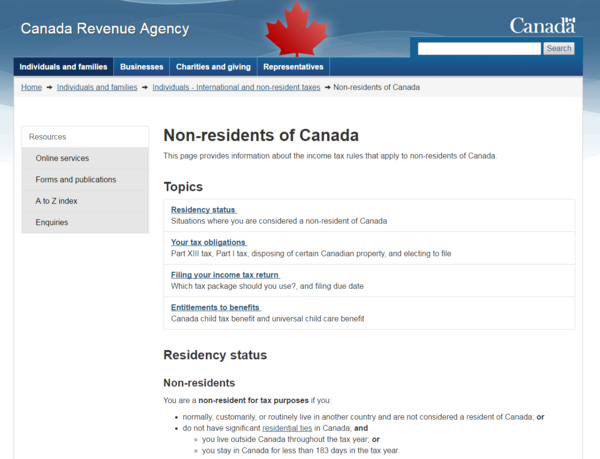
Task: Click the residential ties link
Action: point(287,428)
